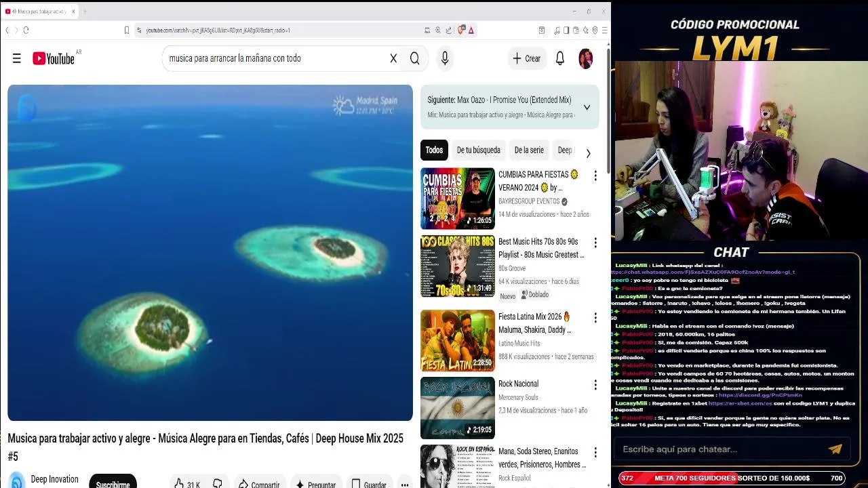Select the Todos filter chip
Viewport: 868px width, 488px height.
tap(434, 150)
